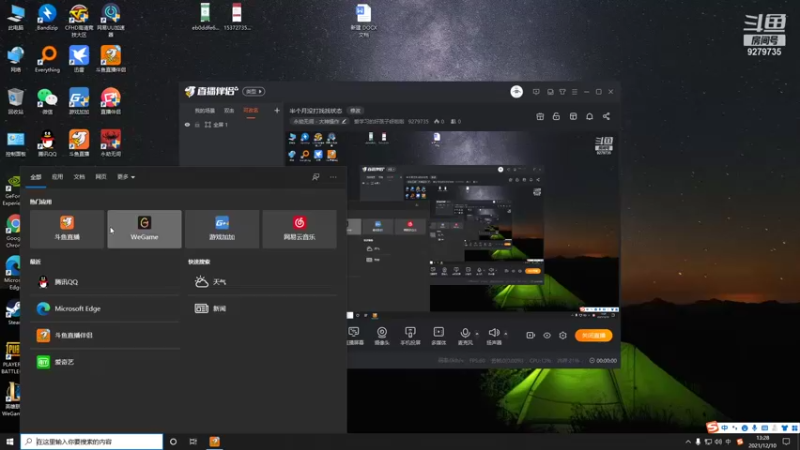Click the microphone icon in 直播伴侣
Image resolution: width=800 pixels, height=450 pixels.
pos(465,335)
